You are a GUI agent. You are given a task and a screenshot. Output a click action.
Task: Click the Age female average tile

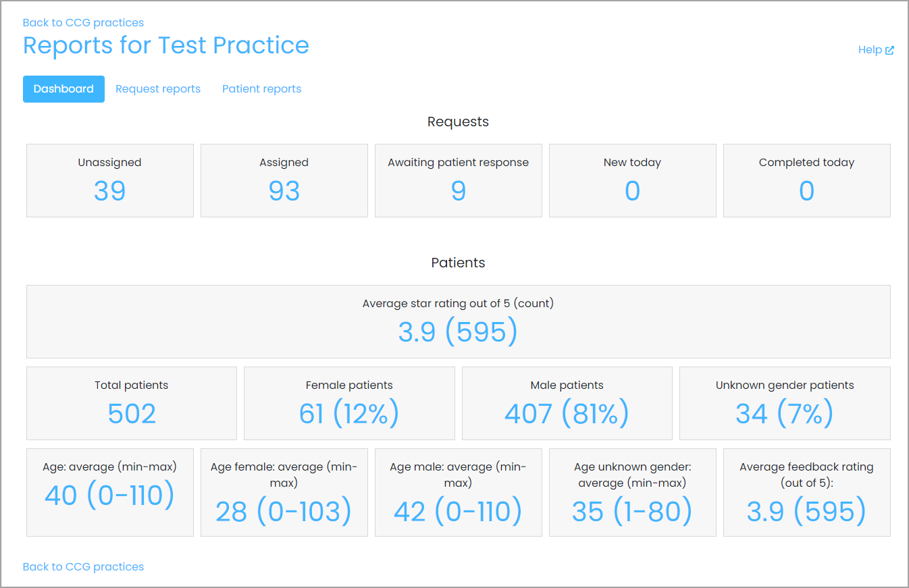(x=284, y=493)
